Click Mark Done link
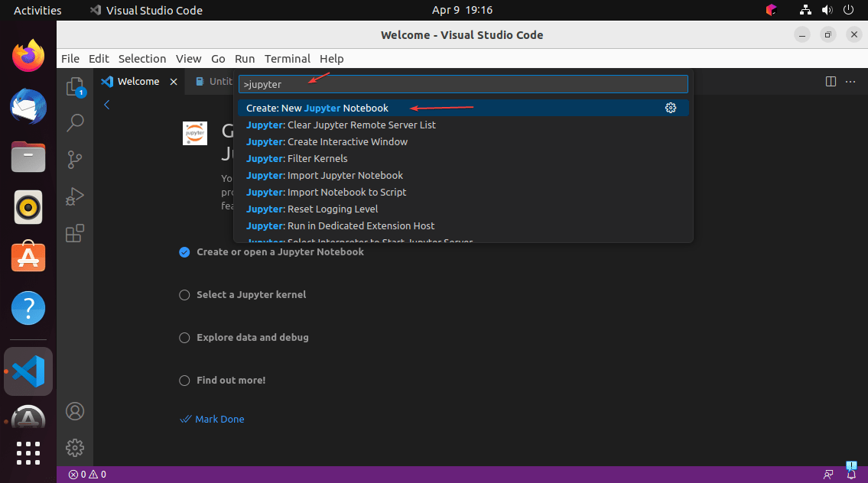Viewport: 868px width, 483px height. pyautogui.click(x=212, y=420)
